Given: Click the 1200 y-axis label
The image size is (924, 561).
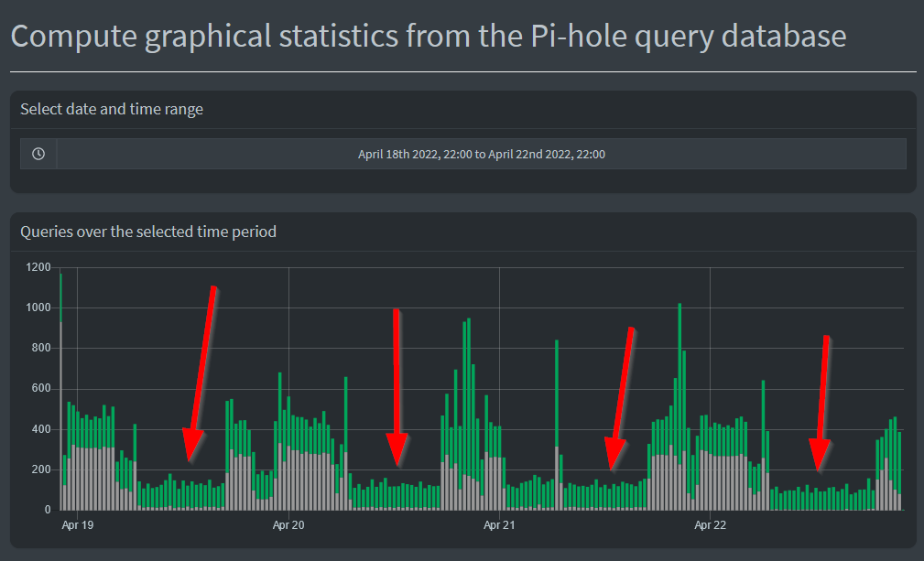Looking at the screenshot, I should click(x=38, y=267).
